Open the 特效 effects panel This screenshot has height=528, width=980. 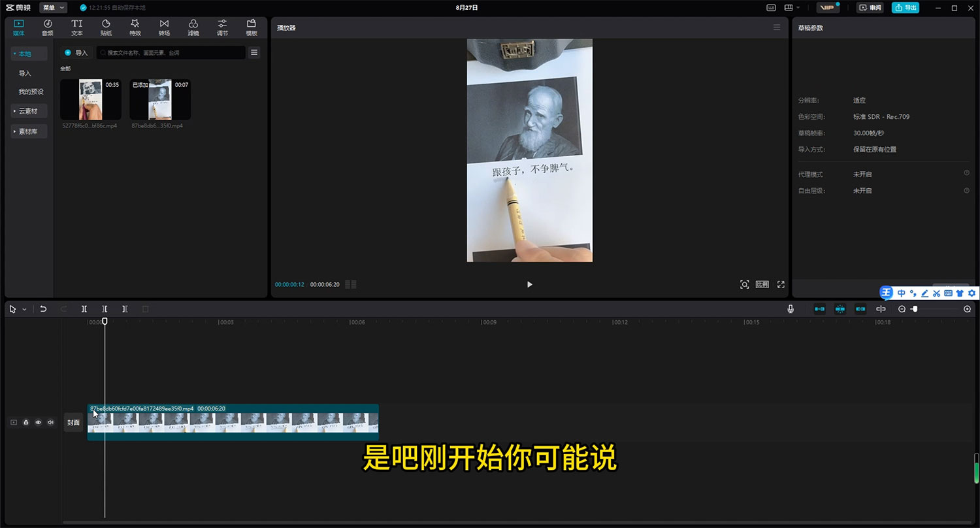click(135, 27)
